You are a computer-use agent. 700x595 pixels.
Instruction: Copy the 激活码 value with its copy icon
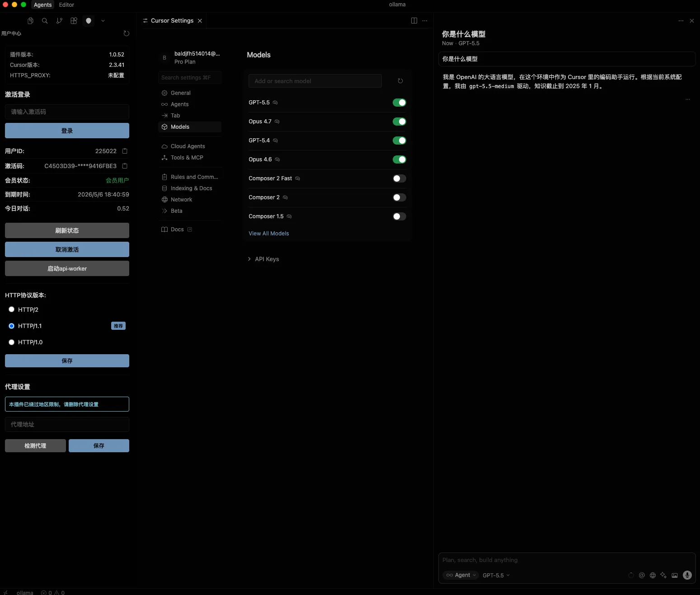(125, 166)
